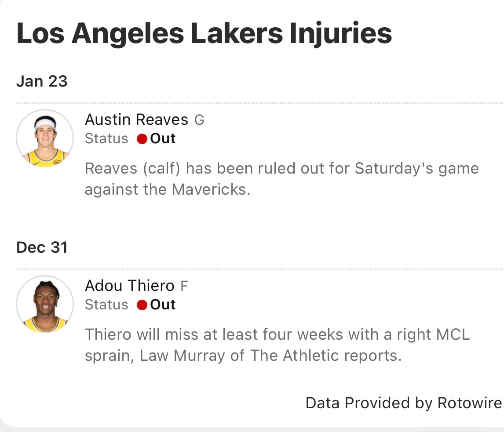Open Adou Thiero's player name link
The width and height of the screenshot is (504, 432).
[129, 286]
